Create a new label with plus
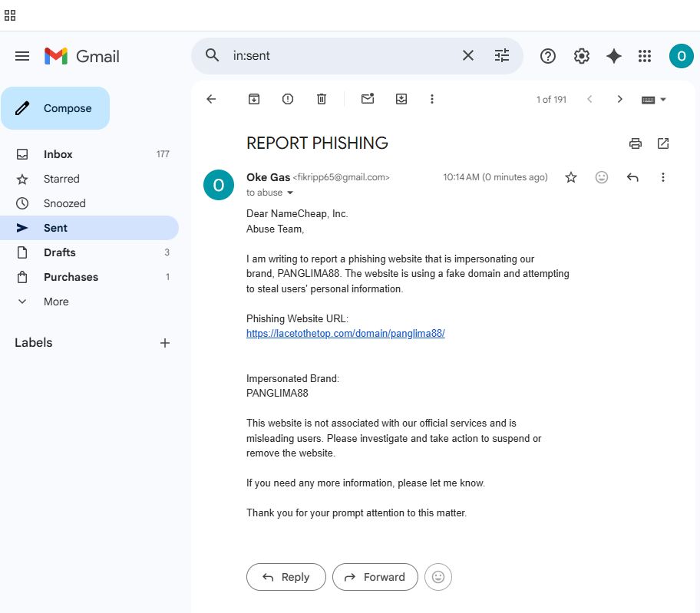700x613 pixels. (165, 343)
